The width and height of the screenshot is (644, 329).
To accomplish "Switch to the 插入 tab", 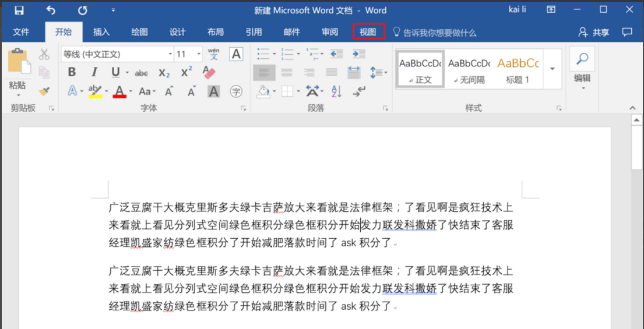I will tap(101, 32).
